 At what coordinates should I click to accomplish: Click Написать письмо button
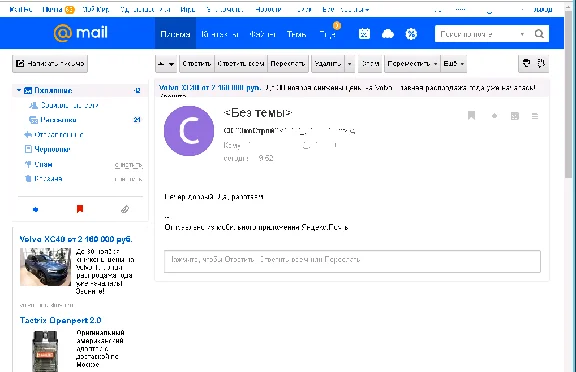point(50,64)
